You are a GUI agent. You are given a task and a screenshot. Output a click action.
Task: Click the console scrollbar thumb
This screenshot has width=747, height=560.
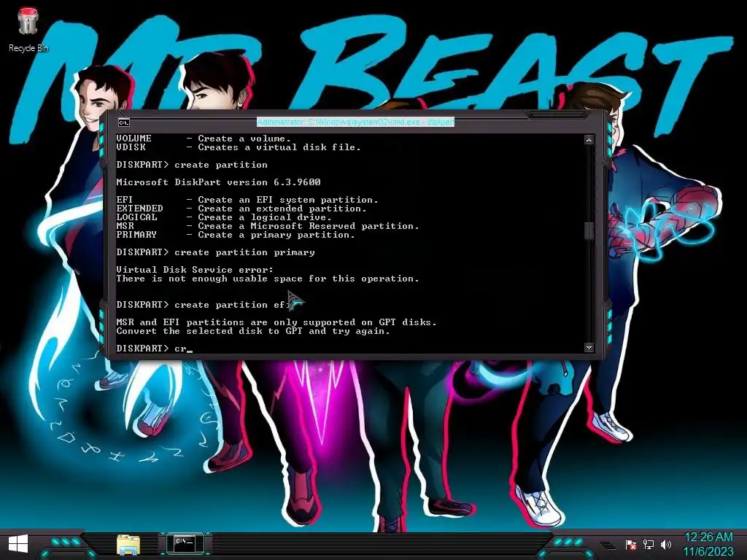[x=589, y=230]
